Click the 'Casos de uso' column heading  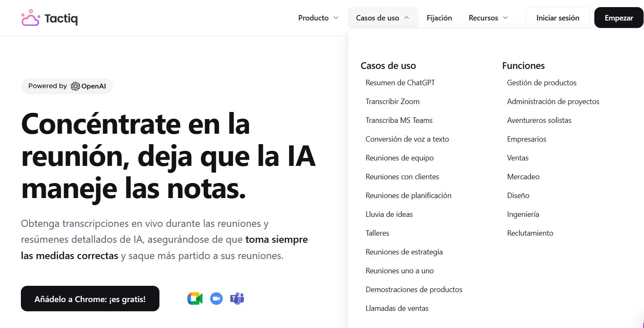click(388, 66)
